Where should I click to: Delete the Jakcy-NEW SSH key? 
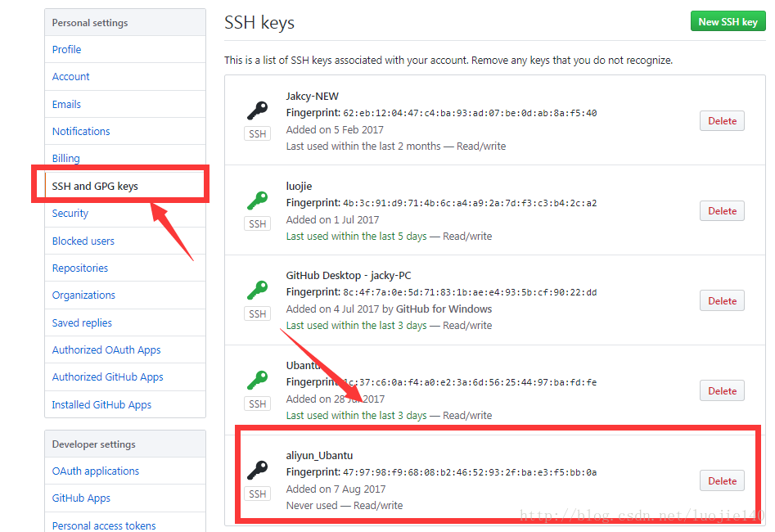722,121
